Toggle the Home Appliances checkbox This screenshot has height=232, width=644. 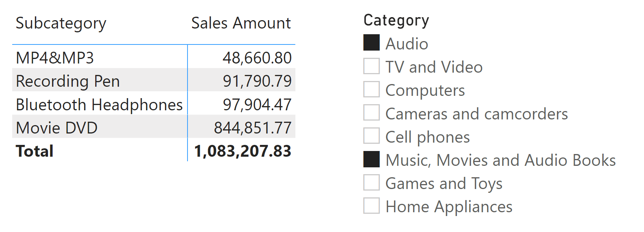[x=372, y=205]
